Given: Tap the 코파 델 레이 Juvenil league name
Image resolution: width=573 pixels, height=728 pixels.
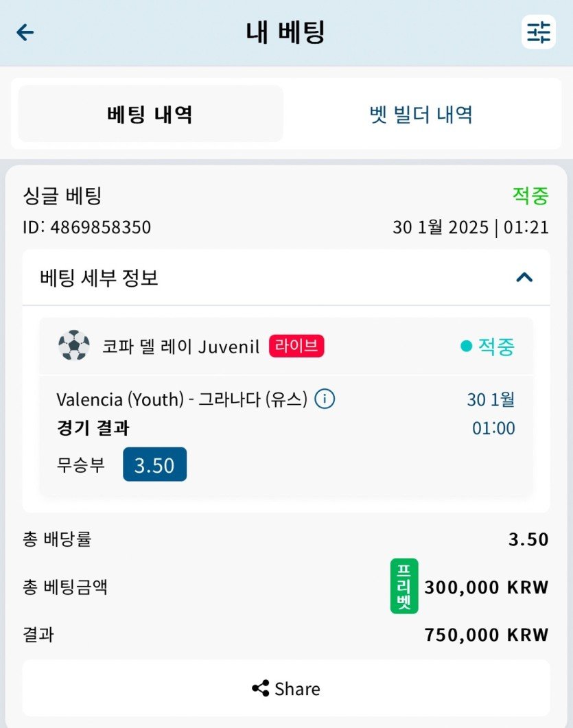Looking at the screenshot, I should [x=181, y=347].
